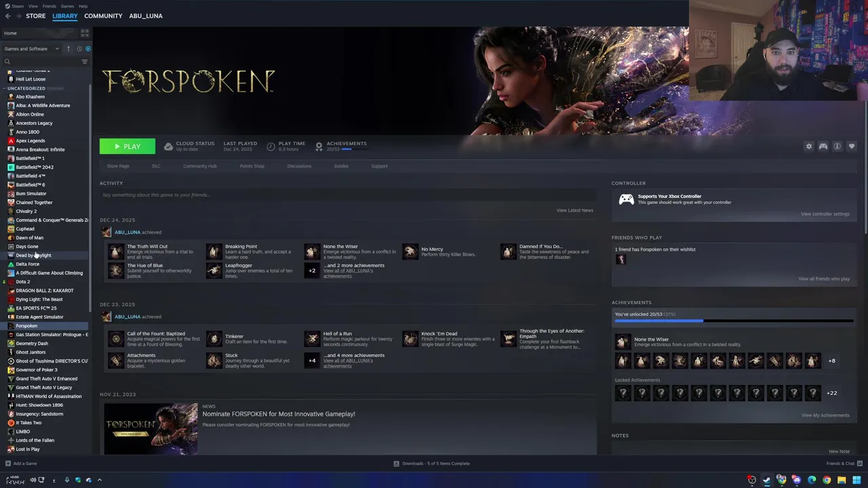Image resolution: width=868 pixels, height=488 pixels.
Task: Open the DLC link
Action: pyautogui.click(x=156, y=166)
